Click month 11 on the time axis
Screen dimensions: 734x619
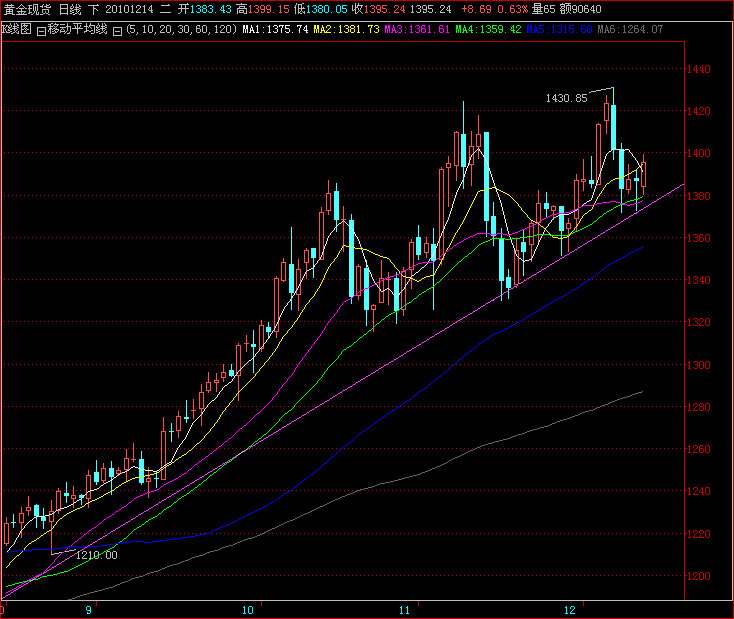point(404,611)
